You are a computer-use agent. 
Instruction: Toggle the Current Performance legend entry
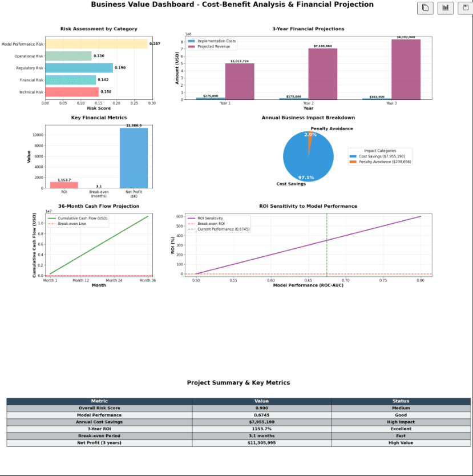[223, 228]
